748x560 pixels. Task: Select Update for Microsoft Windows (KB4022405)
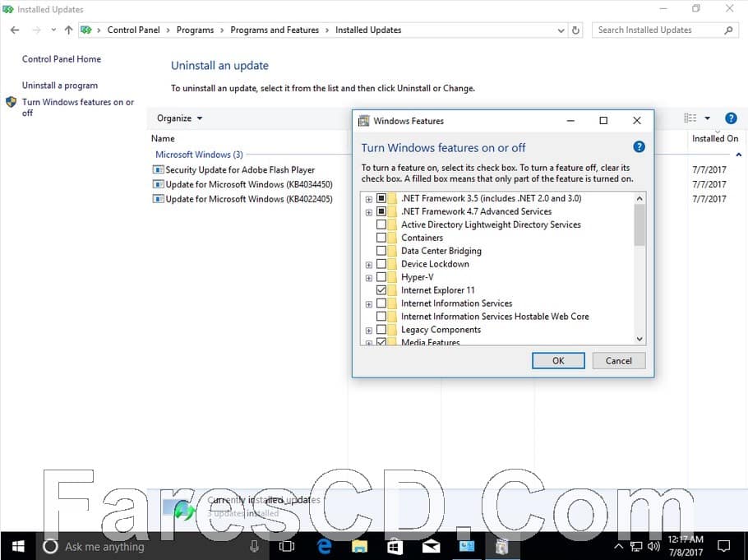242,199
